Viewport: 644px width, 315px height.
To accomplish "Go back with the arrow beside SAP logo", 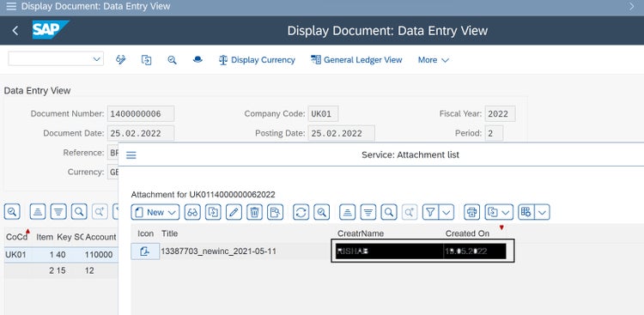I will (15, 30).
